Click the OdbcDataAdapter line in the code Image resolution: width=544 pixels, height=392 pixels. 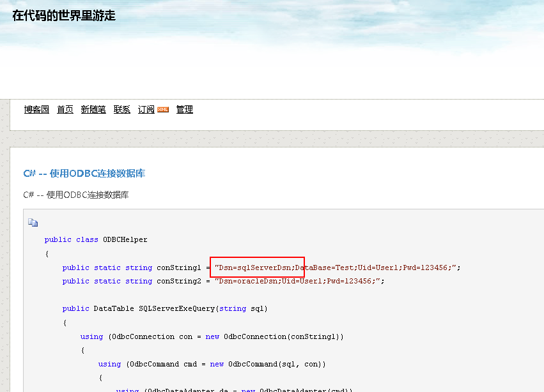click(249, 389)
